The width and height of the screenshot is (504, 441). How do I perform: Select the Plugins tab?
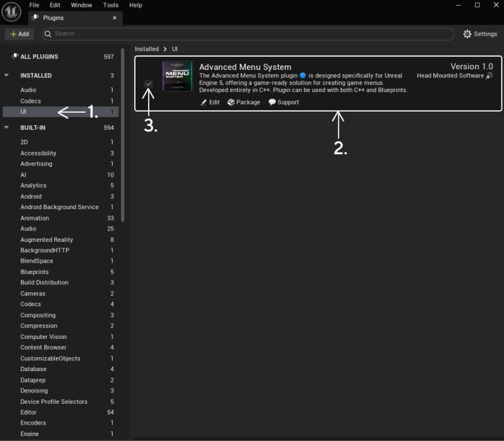click(75, 18)
